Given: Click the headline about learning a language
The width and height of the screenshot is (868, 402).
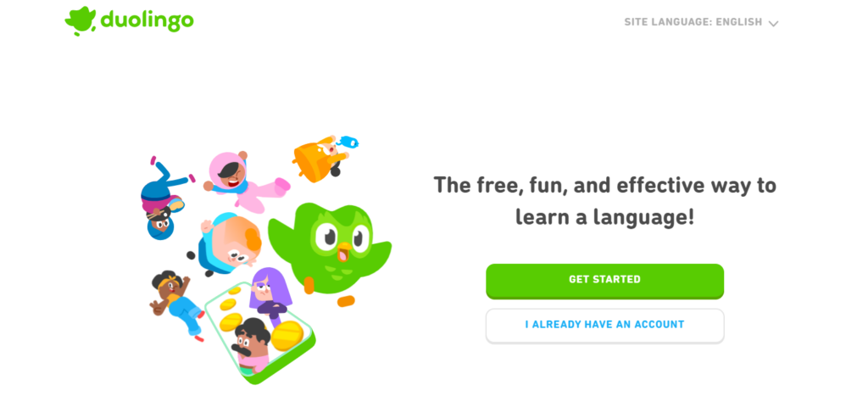Looking at the screenshot, I should click(x=604, y=200).
